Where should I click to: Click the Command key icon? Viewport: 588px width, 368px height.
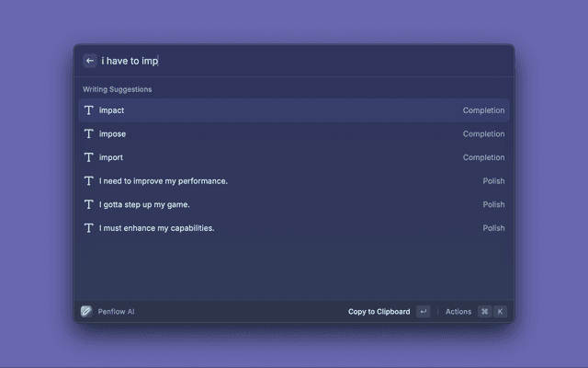[x=484, y=312]
